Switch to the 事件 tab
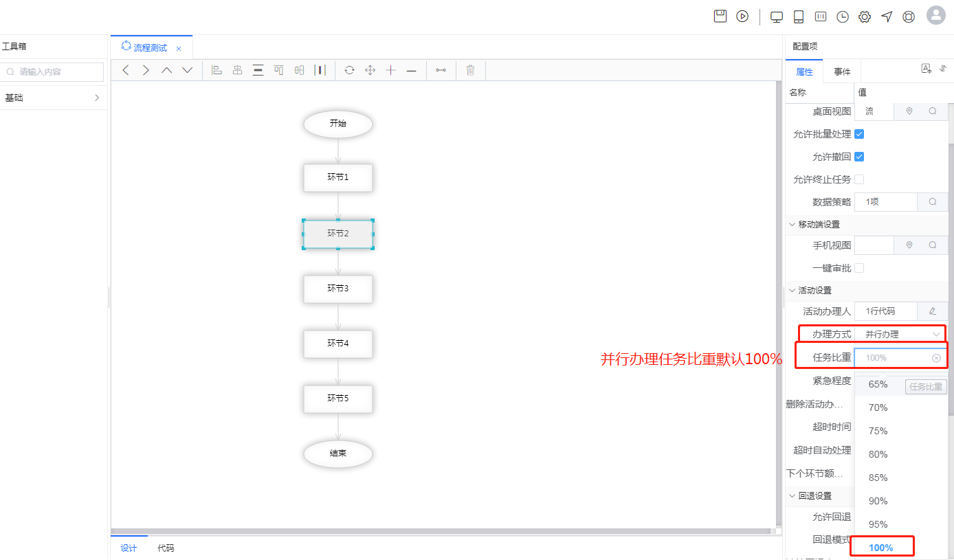Screen dimensions: 954x560 (842, 71)
